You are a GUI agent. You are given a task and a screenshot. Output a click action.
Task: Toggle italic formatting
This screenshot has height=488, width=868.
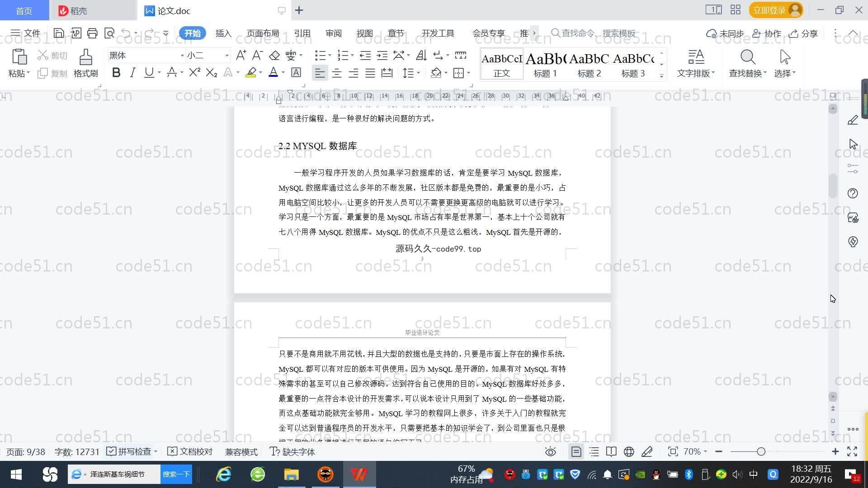(132, 73)
